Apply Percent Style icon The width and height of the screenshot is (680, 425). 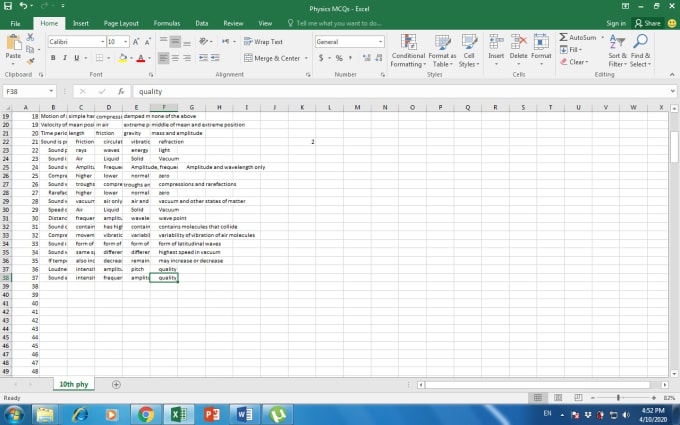coord(339,58)
